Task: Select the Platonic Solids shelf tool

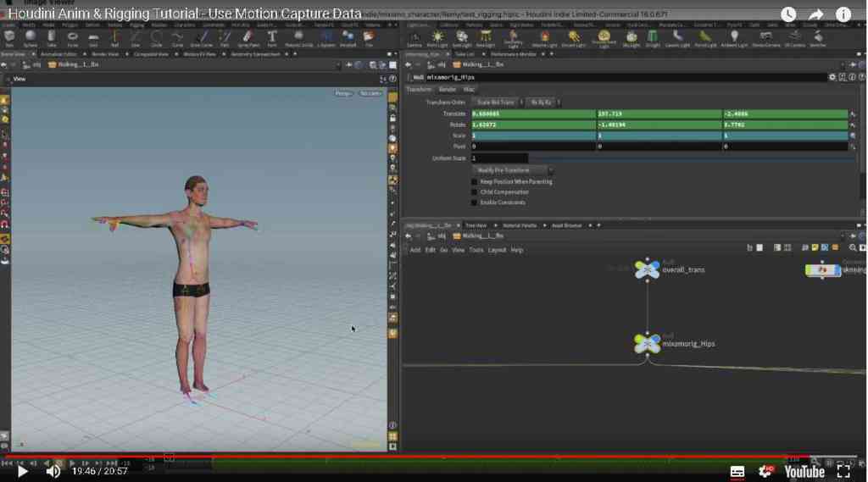Action: 298,38
